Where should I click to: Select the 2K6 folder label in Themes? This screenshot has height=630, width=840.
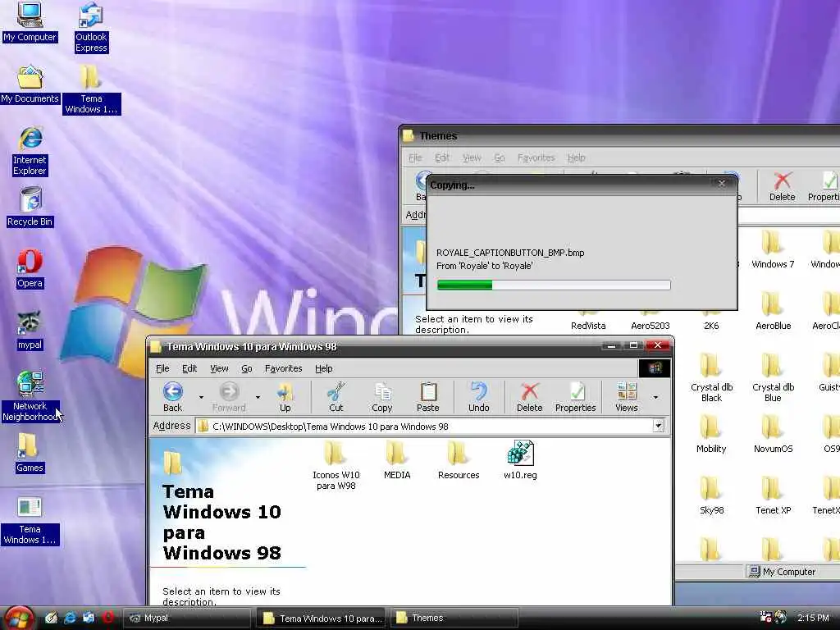[711, 326]
